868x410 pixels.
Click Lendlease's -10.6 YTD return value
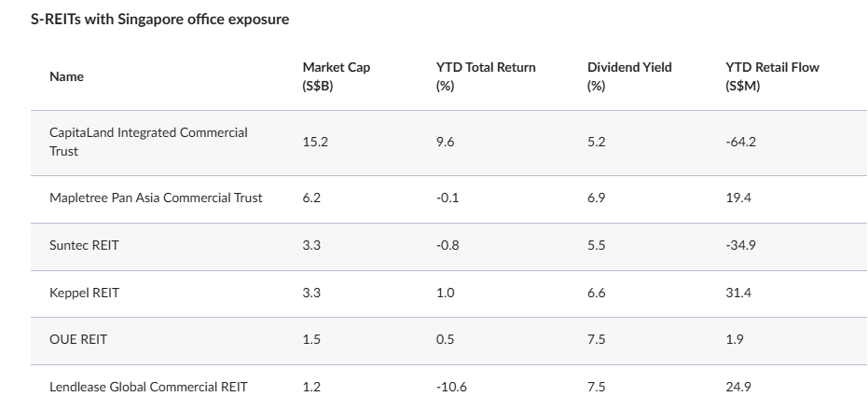pyautogui.click(x=450, y=387)
